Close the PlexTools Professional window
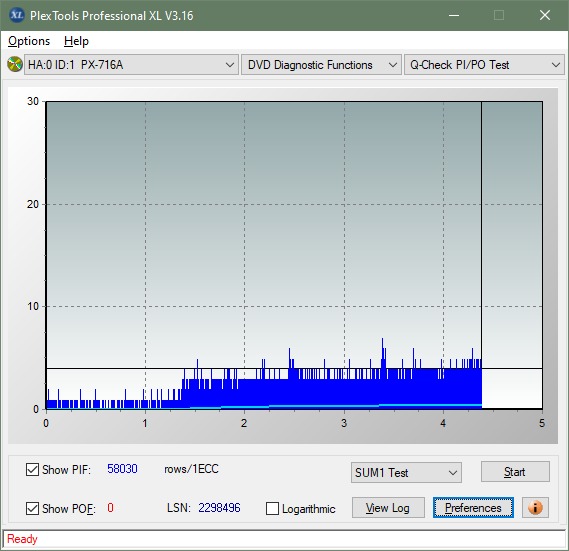The width and height of the screenshot is (569, 551). point(545,15)
